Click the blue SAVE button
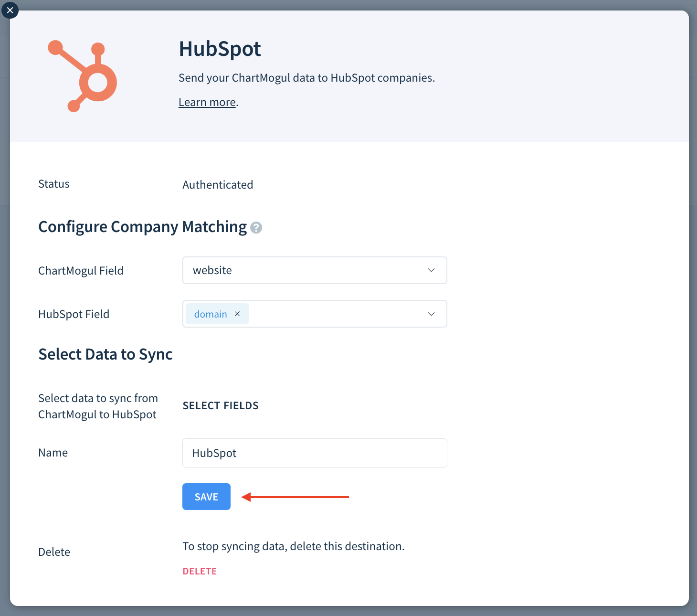The height and width of the screenshot is (616, 697). pos(206,497)
